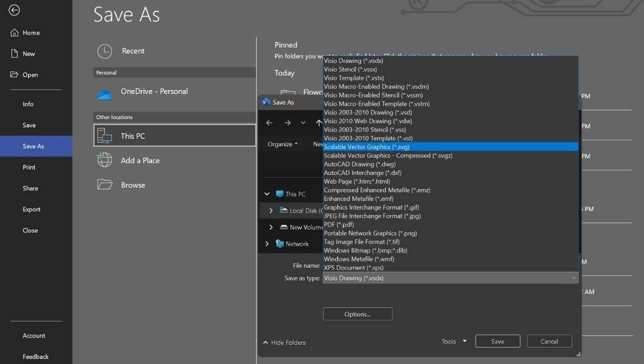The image size is (644, 364).
Task: Open the Save as type dropdown arrow
Action: point(573,278)
